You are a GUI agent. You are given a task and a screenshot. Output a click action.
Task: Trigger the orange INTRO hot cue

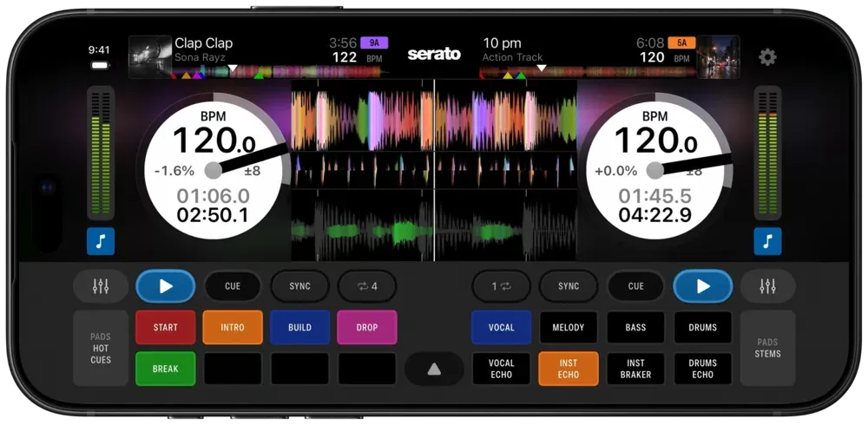233,327
